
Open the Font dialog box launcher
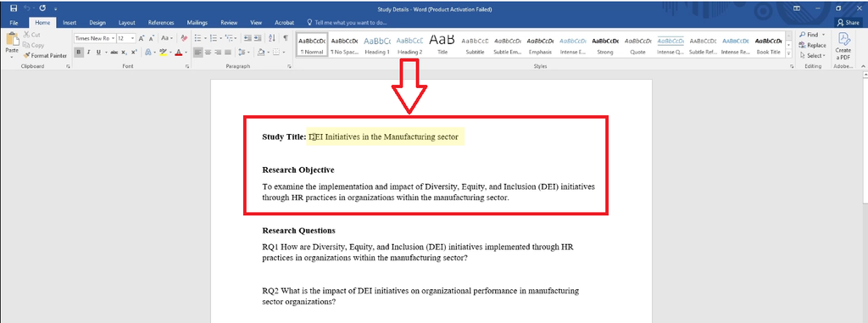(187, 66)
